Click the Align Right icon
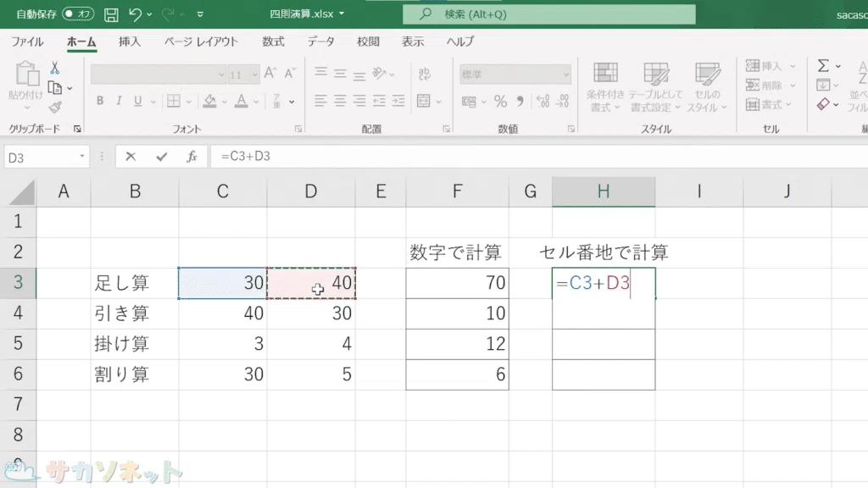 359,101
